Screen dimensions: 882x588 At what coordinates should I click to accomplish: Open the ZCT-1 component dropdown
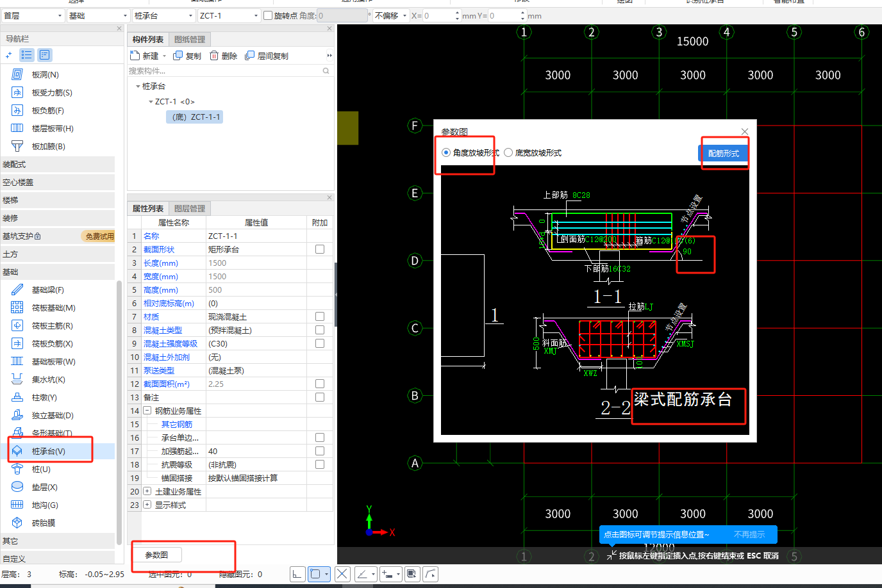pyautogui.click(x=229, y=15)
